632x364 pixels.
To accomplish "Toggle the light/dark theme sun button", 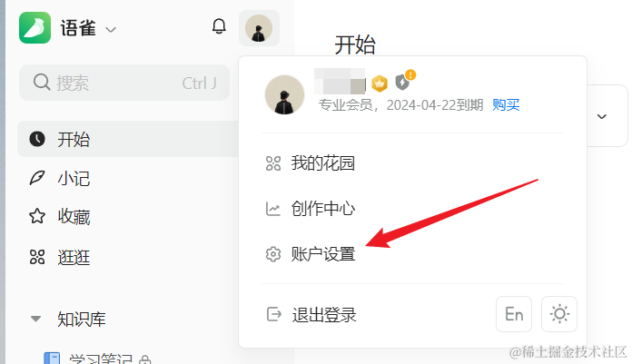I will point(559,314).
